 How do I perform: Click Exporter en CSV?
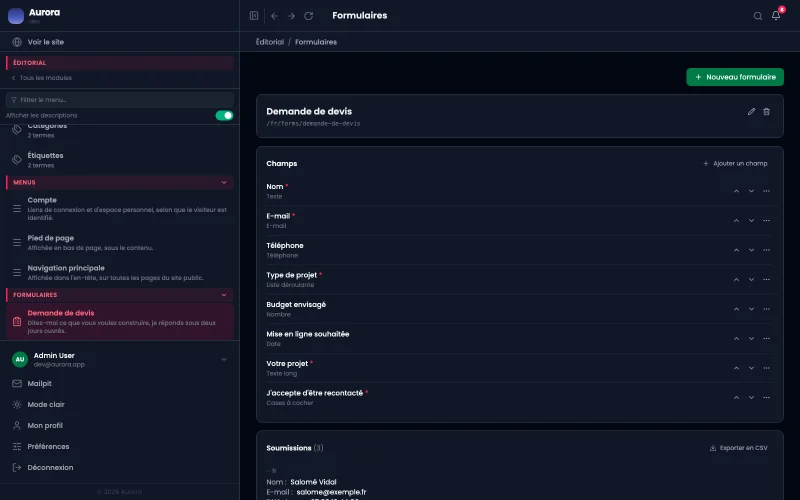click(x=738, y=448)
